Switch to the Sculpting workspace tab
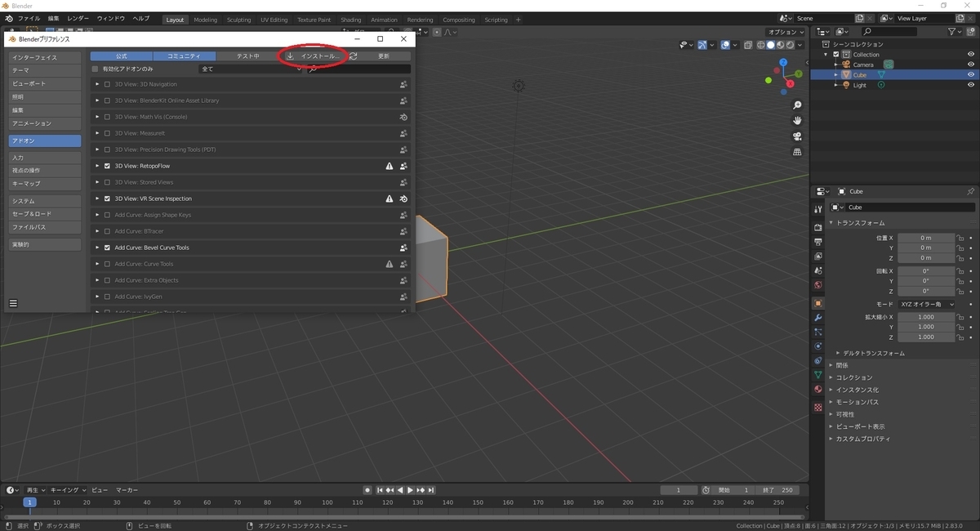This screenshot has width=980, height=531. click(239, 20)
